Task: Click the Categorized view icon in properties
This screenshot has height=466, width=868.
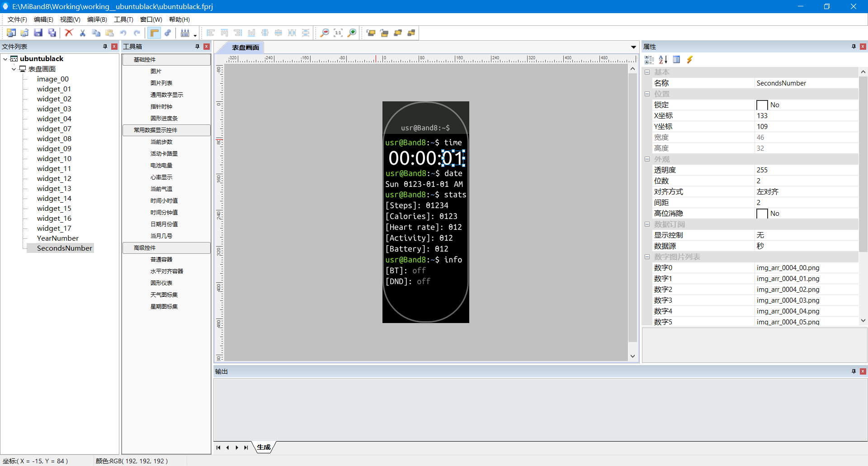Action: point(649,60)
